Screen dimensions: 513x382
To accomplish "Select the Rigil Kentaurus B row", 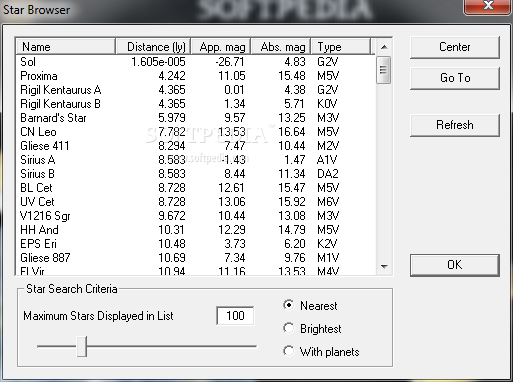I will click(196, 104).
